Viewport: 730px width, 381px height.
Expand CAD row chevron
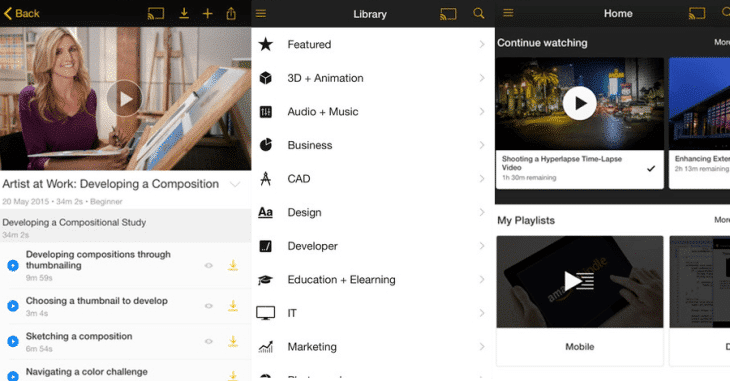[x=482, y=178]
